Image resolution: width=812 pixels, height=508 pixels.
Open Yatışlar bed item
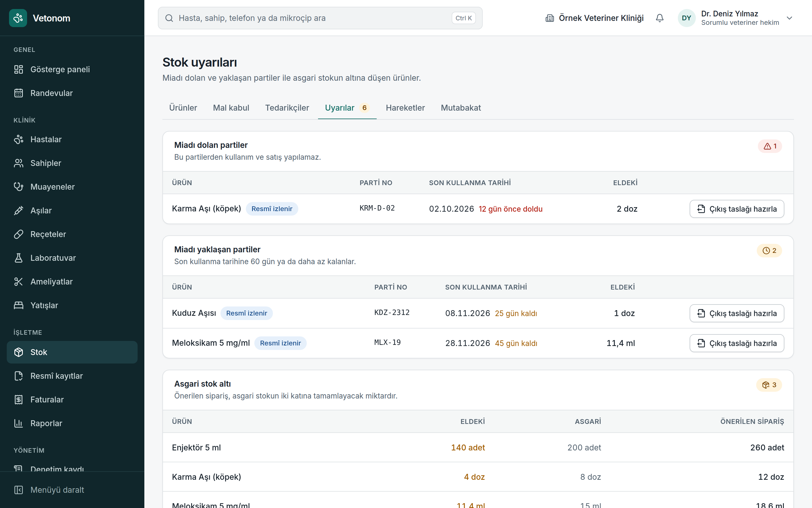(72, 305)
